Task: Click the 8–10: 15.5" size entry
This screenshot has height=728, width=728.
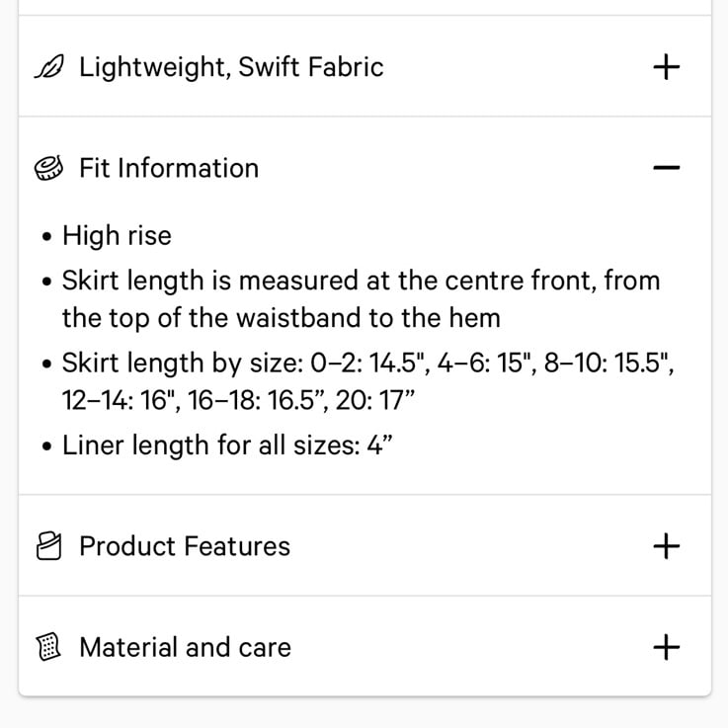Action: 608,363
